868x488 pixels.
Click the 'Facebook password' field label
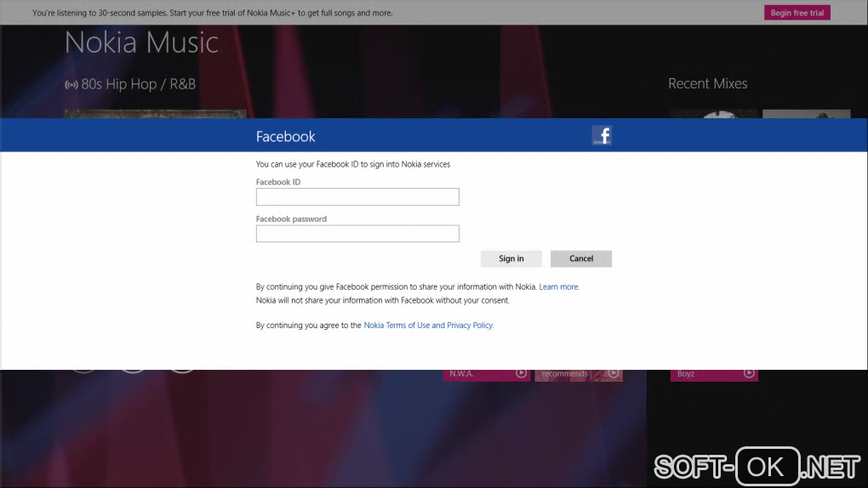tap(291, 219)
